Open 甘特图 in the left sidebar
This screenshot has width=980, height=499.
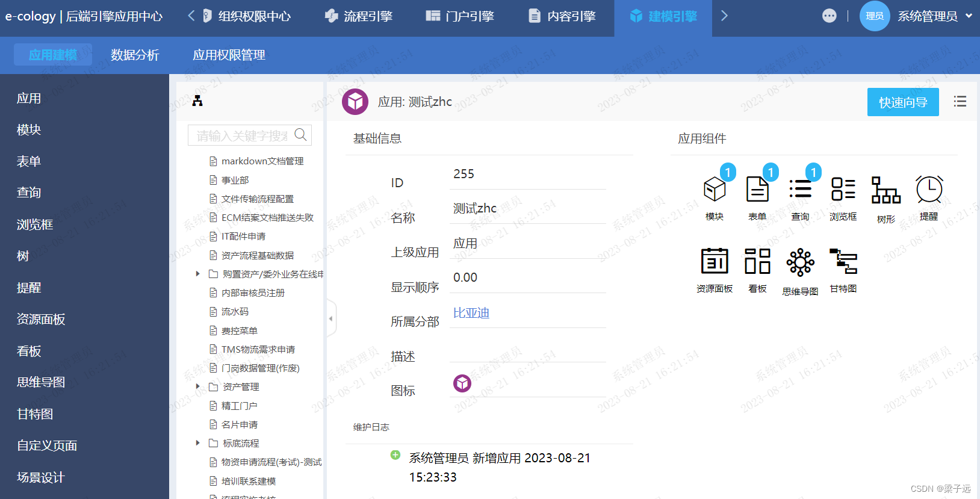point(35,414)
